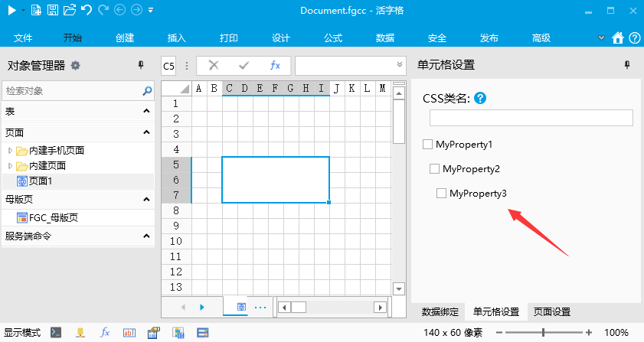Navigate forward with the right circle arrow

(136, 10)
